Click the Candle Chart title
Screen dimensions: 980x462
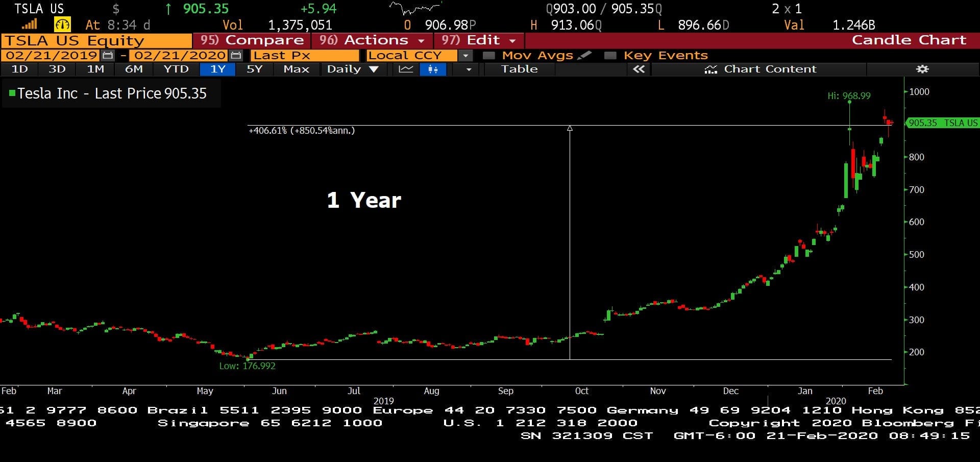[x=909, y=40]
